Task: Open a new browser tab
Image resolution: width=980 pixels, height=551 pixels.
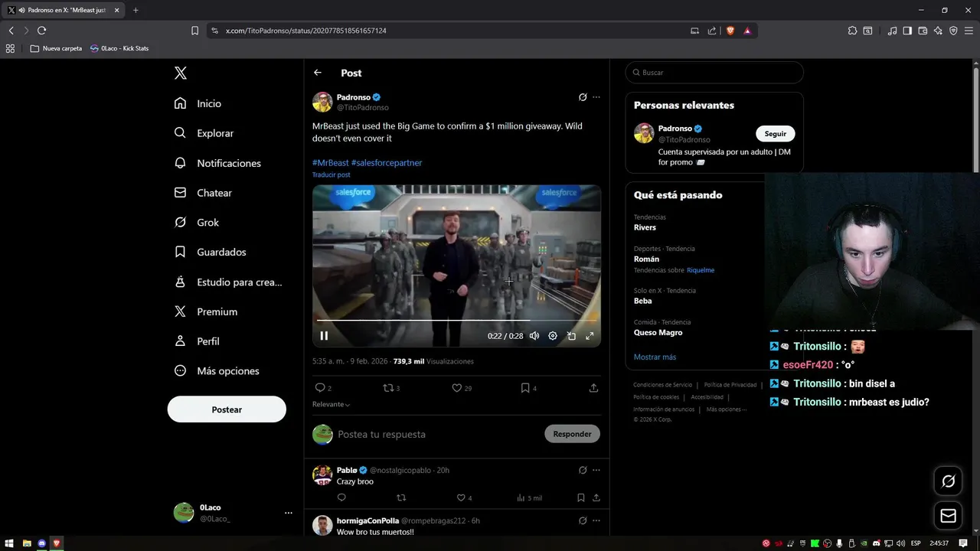Action: point(136,10)
